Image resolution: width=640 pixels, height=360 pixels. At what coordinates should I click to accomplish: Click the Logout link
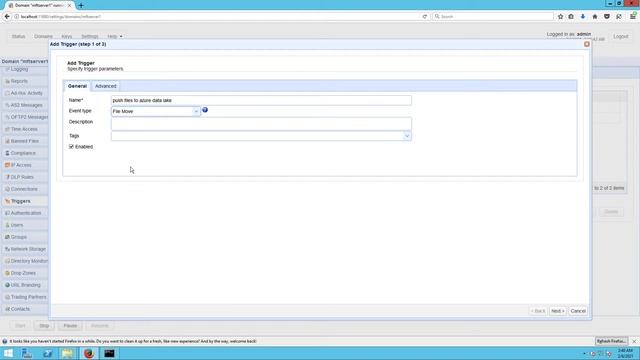(x=620, y=36)
